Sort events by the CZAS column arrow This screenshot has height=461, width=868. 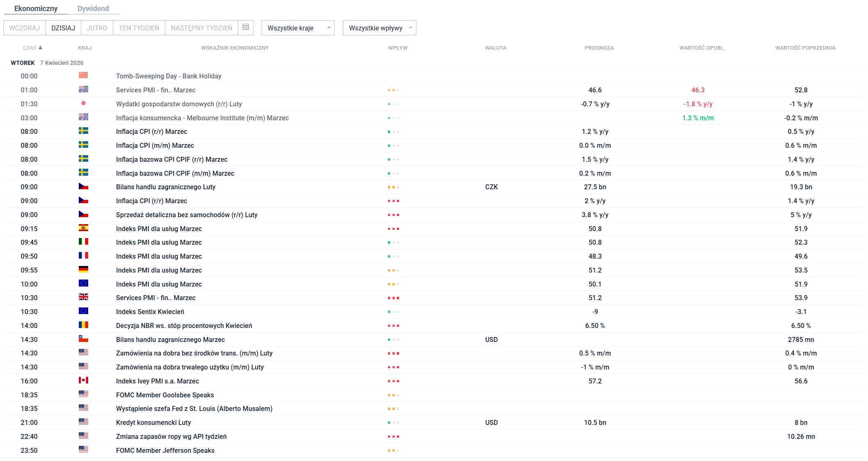40,48
